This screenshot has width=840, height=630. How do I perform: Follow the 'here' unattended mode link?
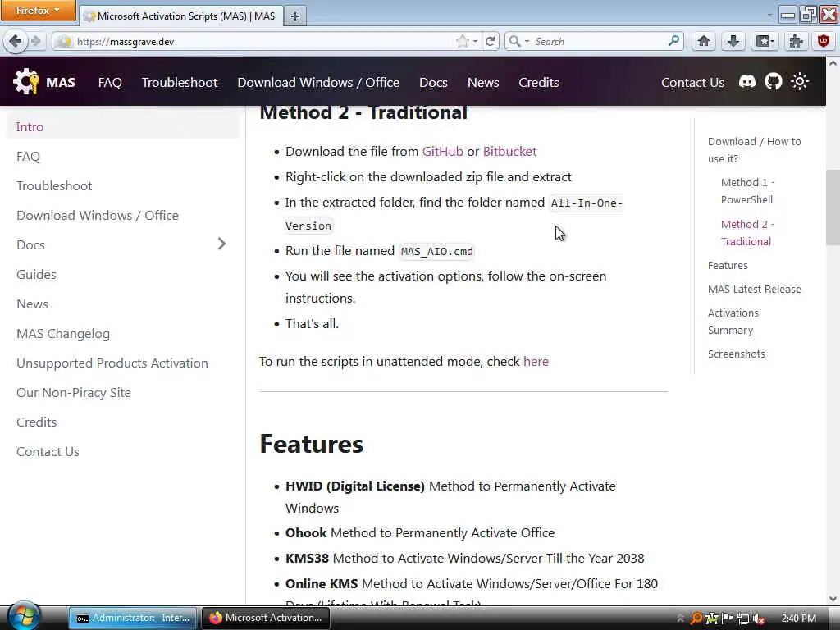536,362
